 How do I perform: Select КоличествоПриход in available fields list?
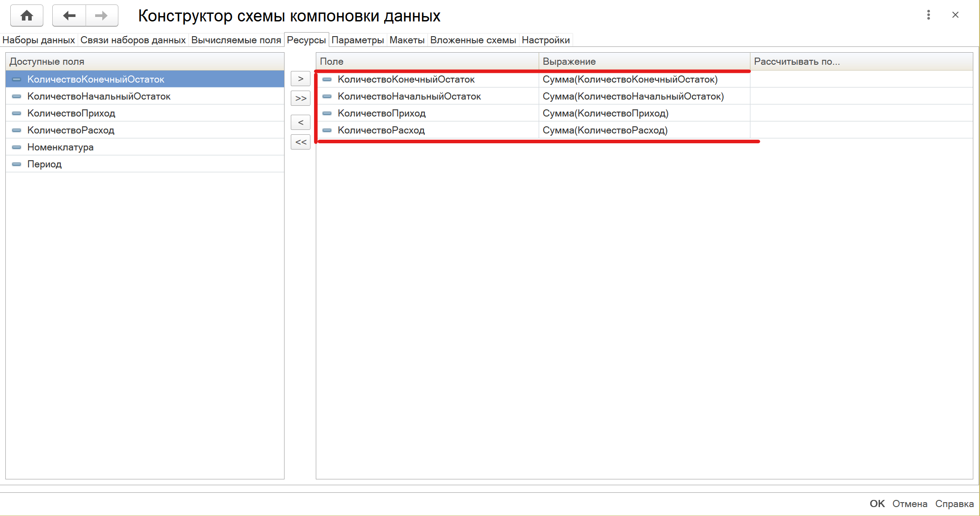tap(145, 113)
